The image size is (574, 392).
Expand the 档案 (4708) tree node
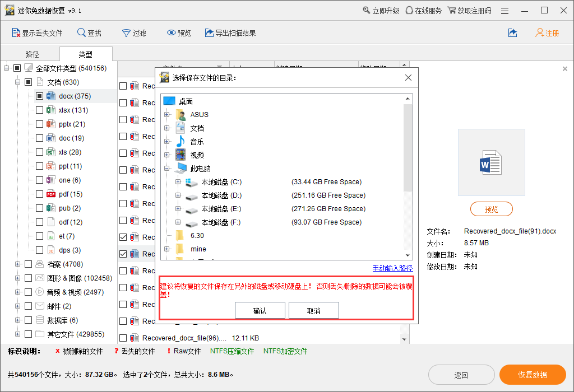(x=17, y=264)
